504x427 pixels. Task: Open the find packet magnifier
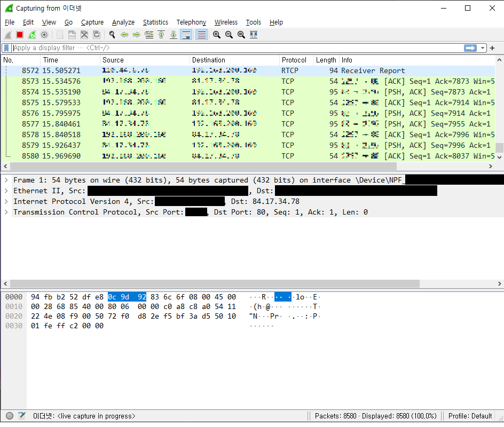(112, 35)
